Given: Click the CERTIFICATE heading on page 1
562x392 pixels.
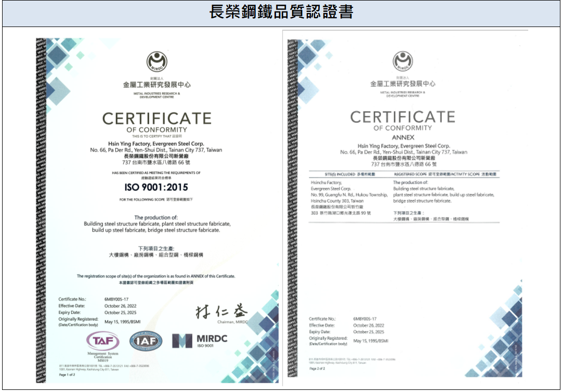Looking at the screenshot, I should tap(156, 118).
